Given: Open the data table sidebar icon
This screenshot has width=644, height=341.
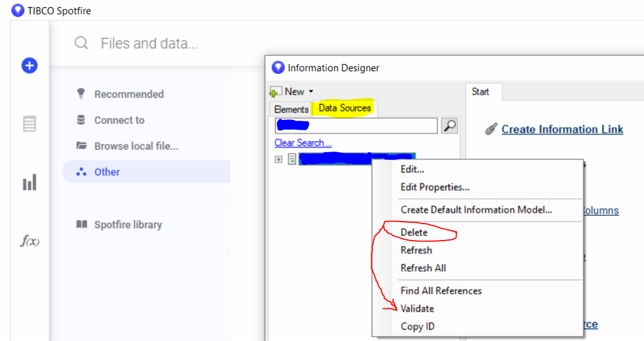Looking at the screenshot, I should tap(30, 124).
